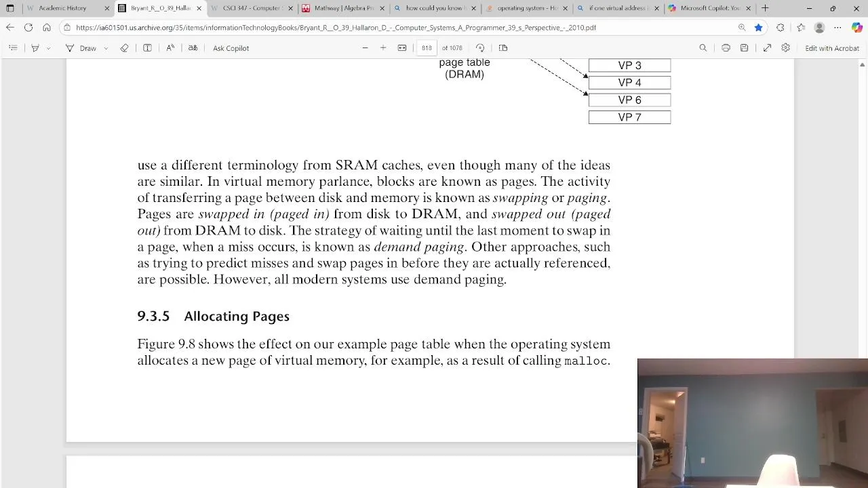Click the VP 3 box in diagram
The image size is (868, 488).
pyautogui.click(x=629, y=66)
